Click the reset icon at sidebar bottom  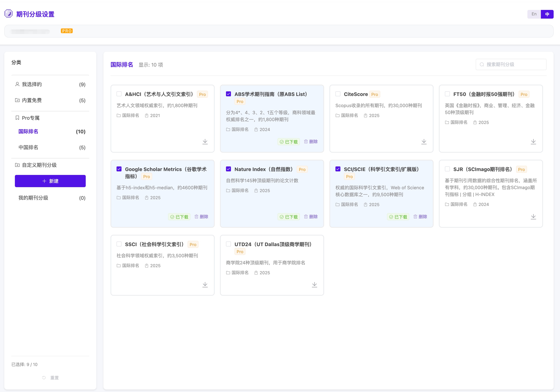point(44,378)
